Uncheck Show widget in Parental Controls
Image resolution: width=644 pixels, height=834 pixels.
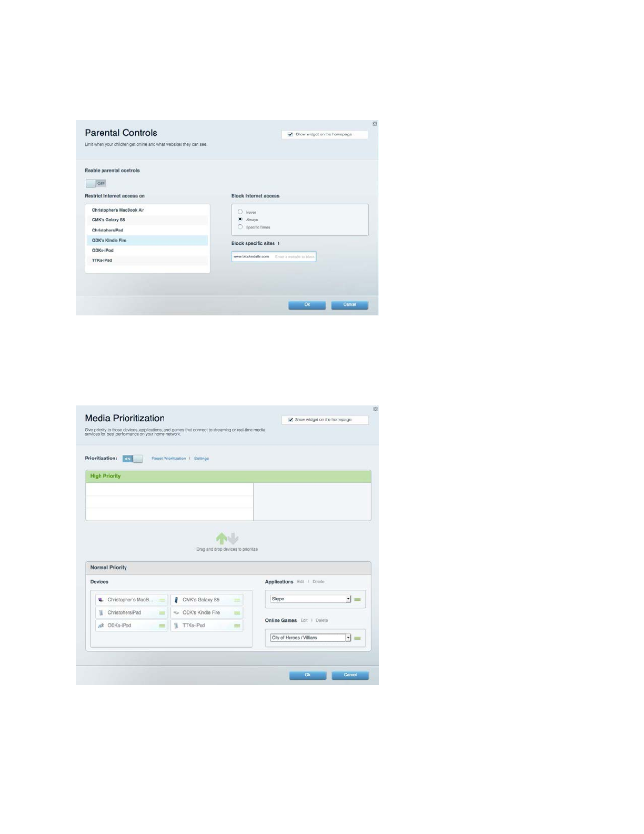(x=290, y=135)
